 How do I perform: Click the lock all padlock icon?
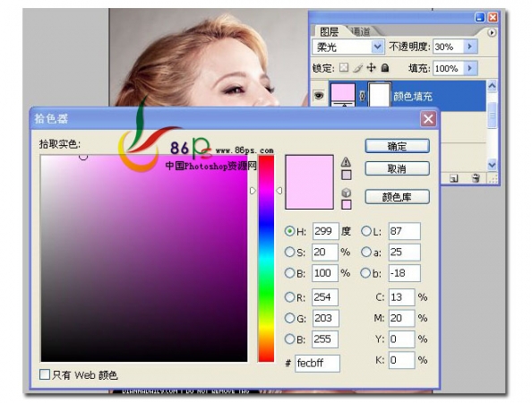(x=385, y=68)
